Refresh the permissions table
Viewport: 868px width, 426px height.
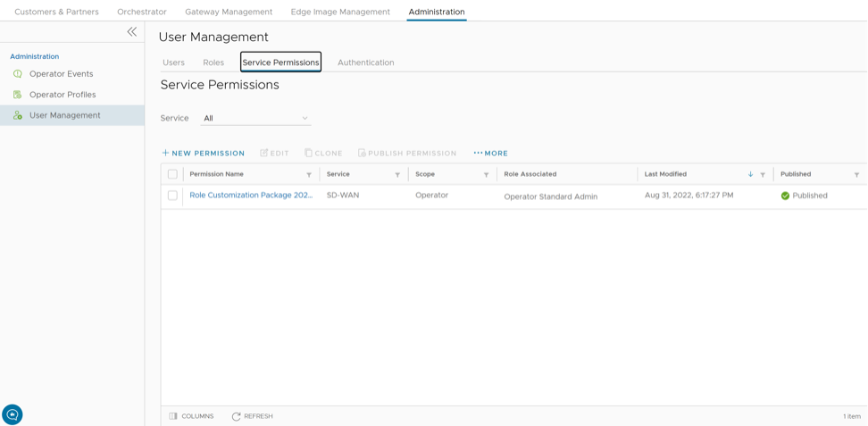click(x=252, y=416)
